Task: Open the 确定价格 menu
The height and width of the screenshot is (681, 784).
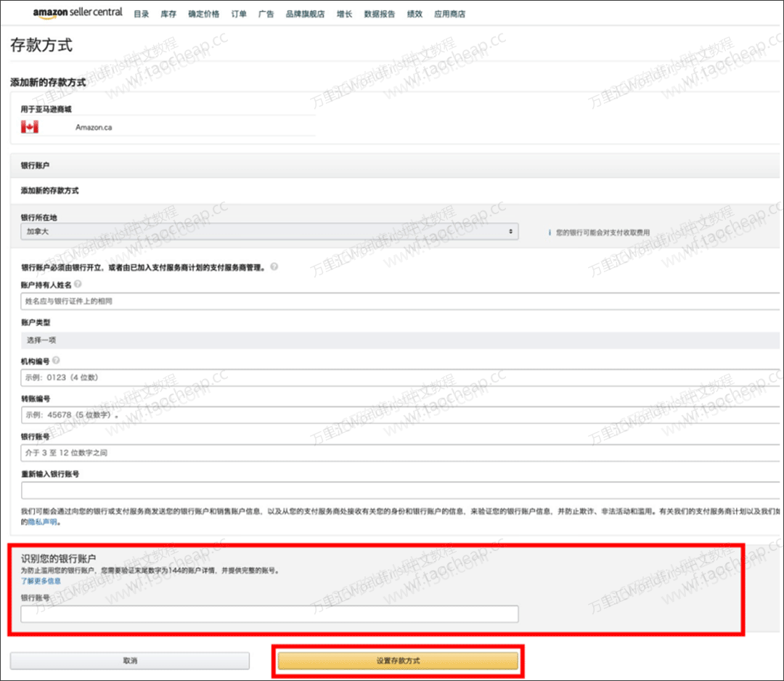Action: pos(203,14)
